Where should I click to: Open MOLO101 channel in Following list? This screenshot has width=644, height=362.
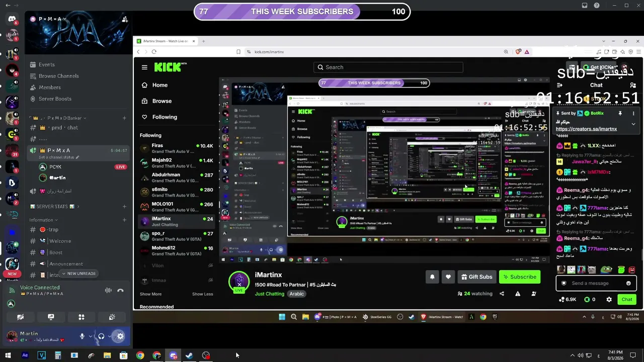pos(176,207)
